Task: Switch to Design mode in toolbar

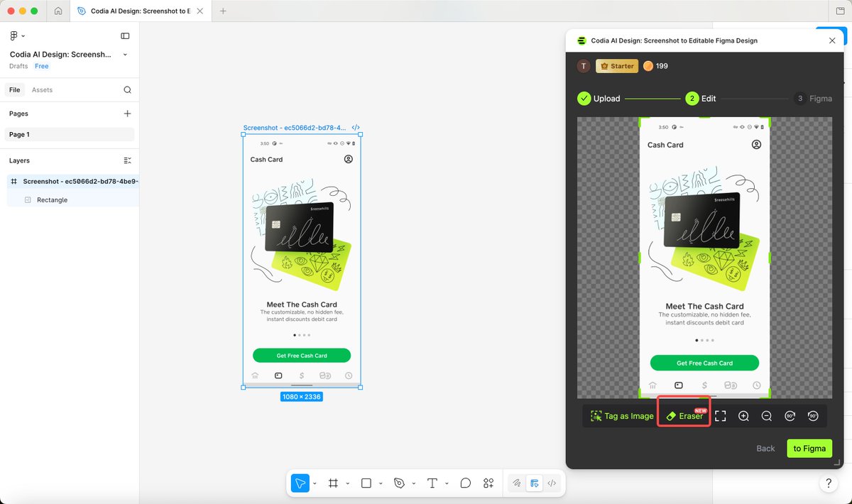Action: [x=535, y=483]
